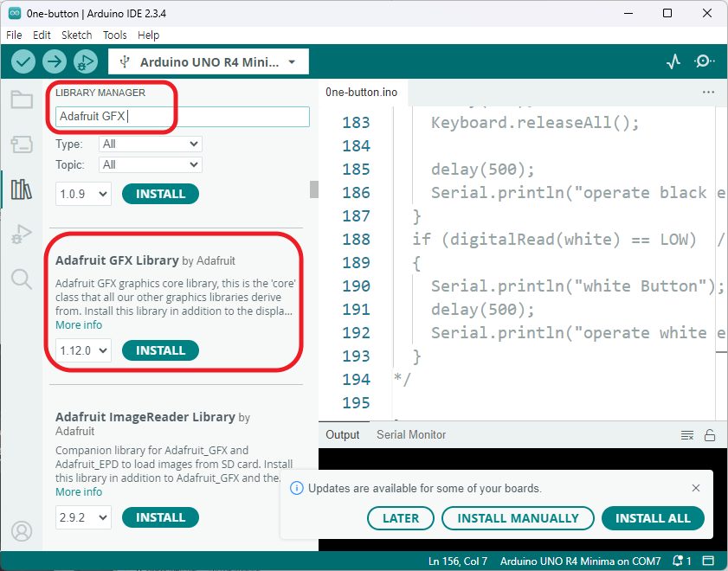The width and height of the screenshot is (728, 571).
Task: Open the Debug sidebar panel icon
Action: 22,234
